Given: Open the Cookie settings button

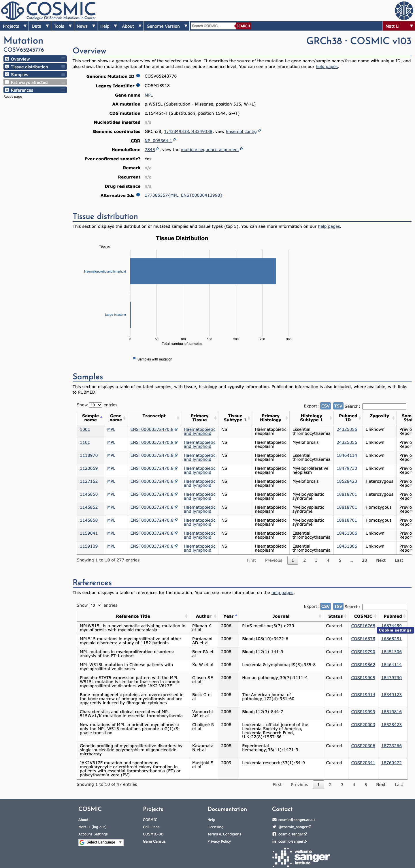Looking at the screenshot, I should [x=395, y=630].
